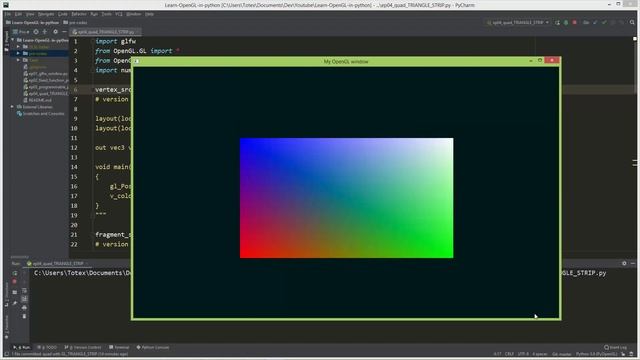
Task: Open the Python Console tab
Action: click(x=153, y=347)
